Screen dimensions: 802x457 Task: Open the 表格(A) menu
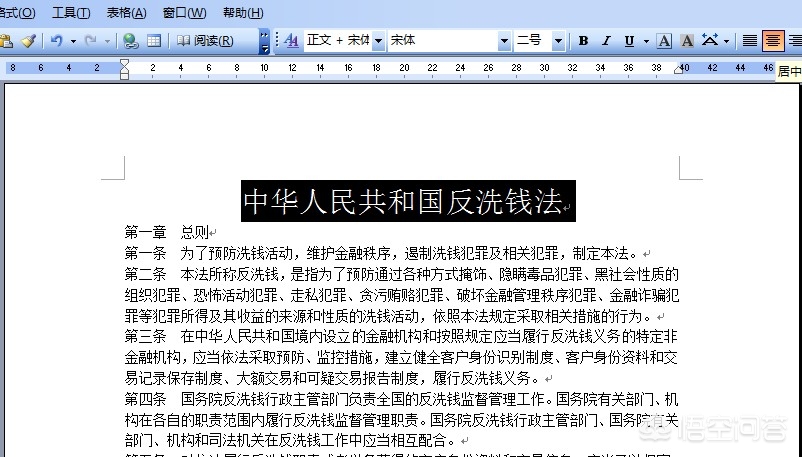(x=126, y=13)
